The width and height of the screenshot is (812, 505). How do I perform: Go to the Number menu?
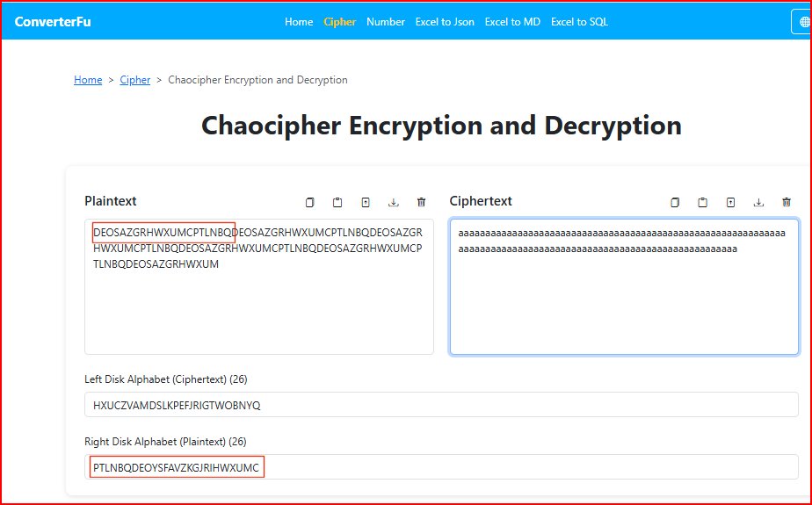386,22
